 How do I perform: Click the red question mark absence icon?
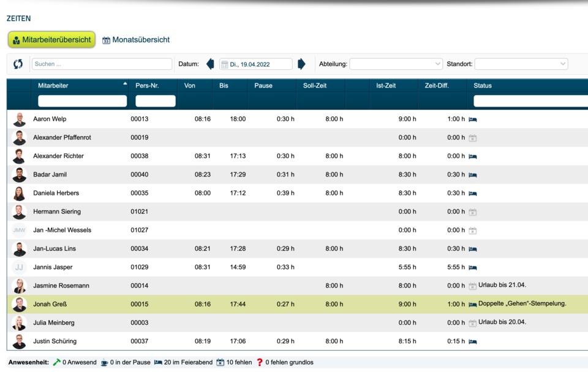(x=260, y=362)
